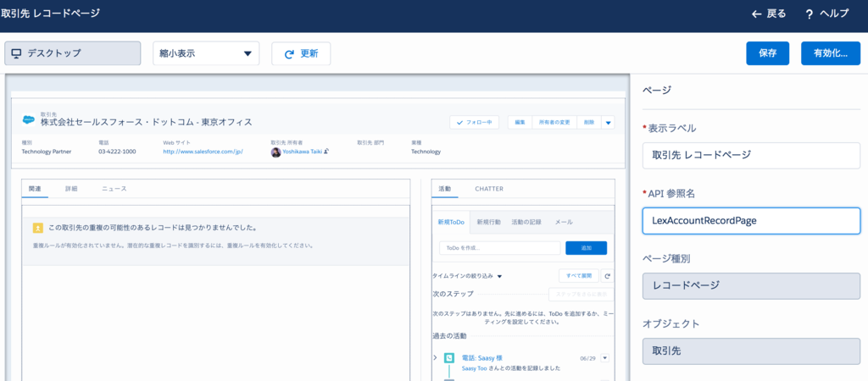Image resolution: width=868 pixels, height=381 pixels.
Task: Click the phone number 03-4222-1000
Action: pos(117,152)
